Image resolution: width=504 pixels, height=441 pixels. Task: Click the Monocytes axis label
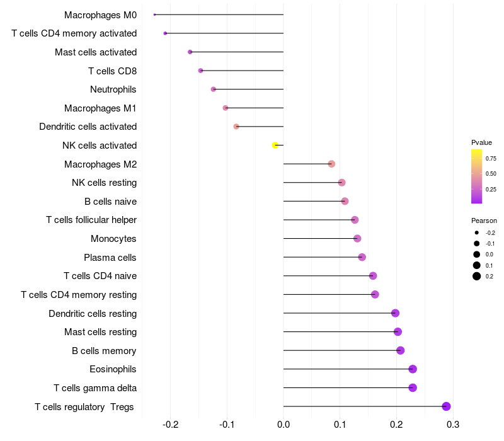[113, 239]
